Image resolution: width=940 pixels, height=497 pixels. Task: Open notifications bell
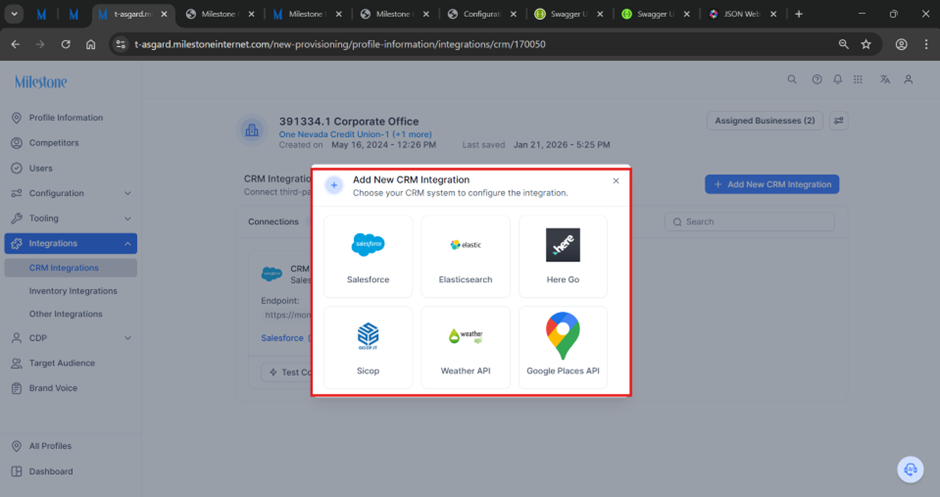tap(837, 79)
